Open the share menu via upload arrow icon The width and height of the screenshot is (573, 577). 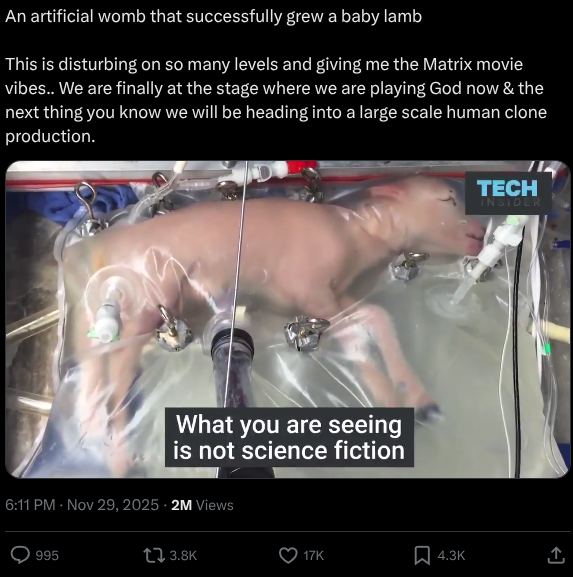tap(556, 555)
